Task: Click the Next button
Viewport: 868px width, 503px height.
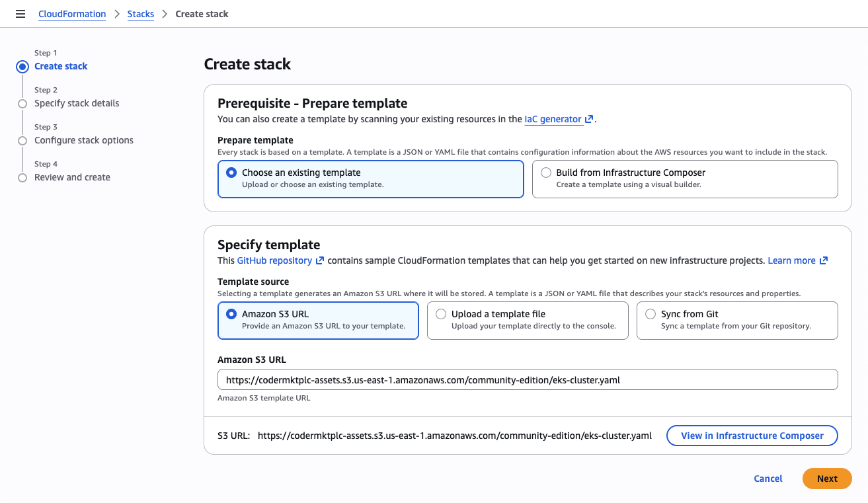Action: point(826,479)
